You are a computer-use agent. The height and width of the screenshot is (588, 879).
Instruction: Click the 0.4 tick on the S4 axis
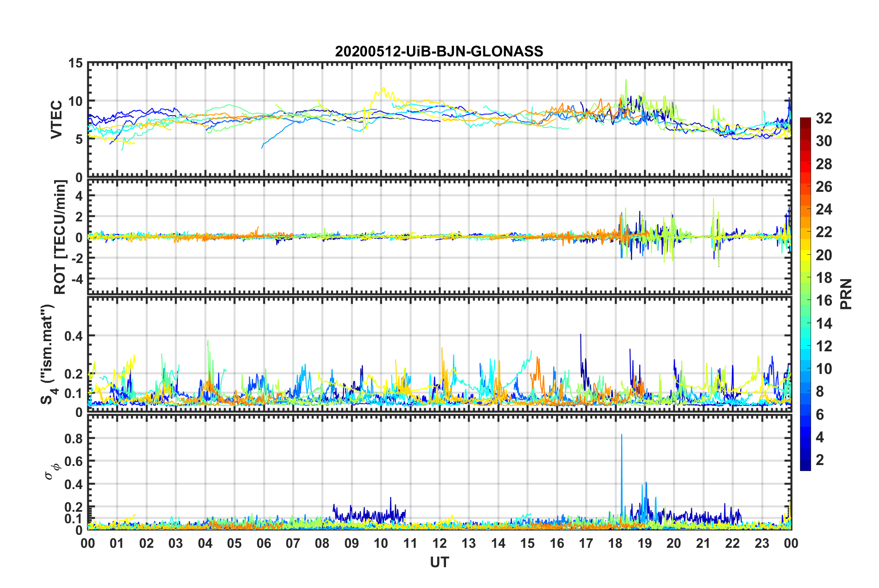74,336
